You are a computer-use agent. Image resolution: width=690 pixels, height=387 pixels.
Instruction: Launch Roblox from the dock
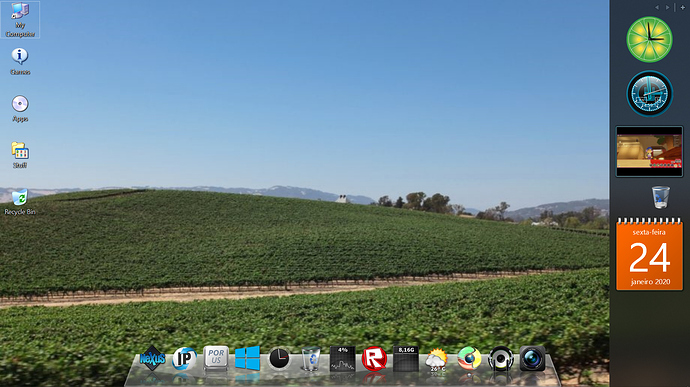tap(374, 359)
